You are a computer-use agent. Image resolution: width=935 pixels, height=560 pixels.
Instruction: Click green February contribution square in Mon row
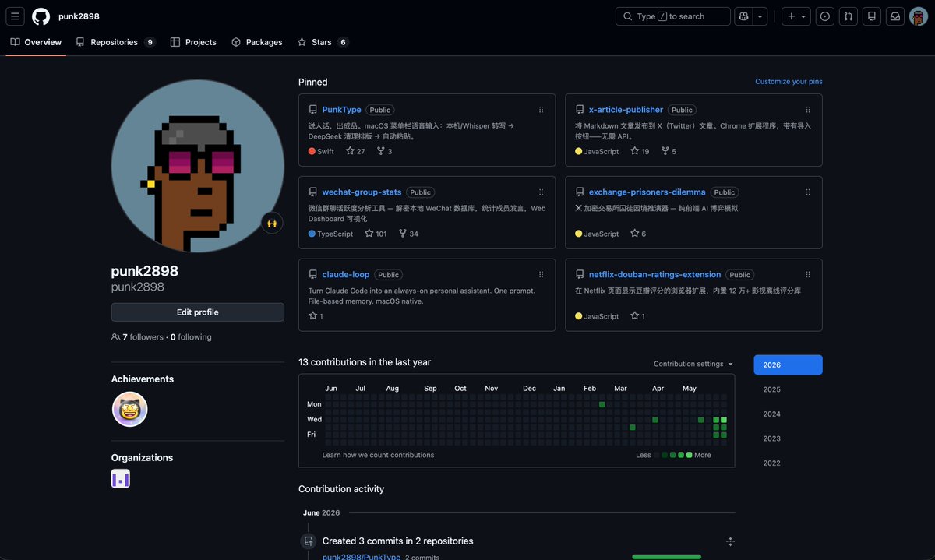(602, 404)
